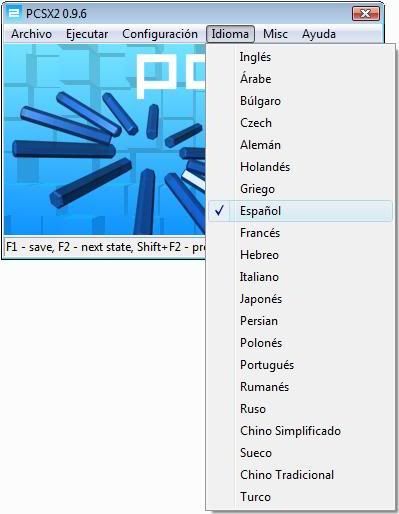Expand the Configuración menu
The width and height of the screenshot is (399, 514).
pos(160,34)
